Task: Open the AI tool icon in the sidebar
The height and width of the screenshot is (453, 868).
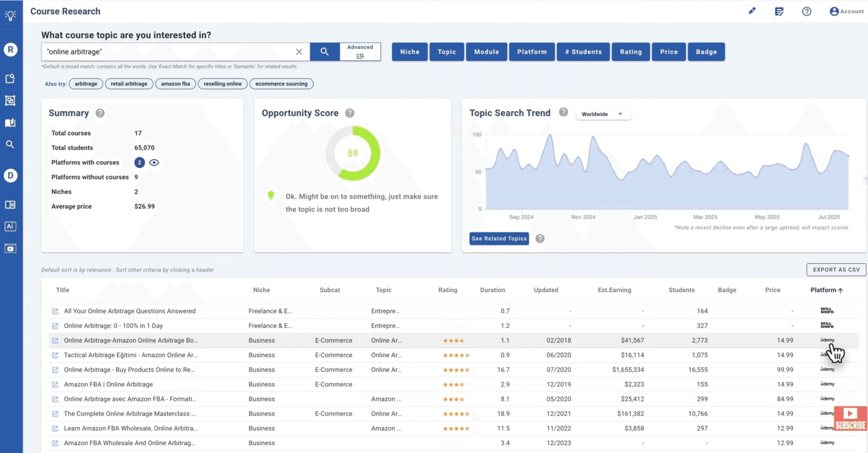Action: 10,226
